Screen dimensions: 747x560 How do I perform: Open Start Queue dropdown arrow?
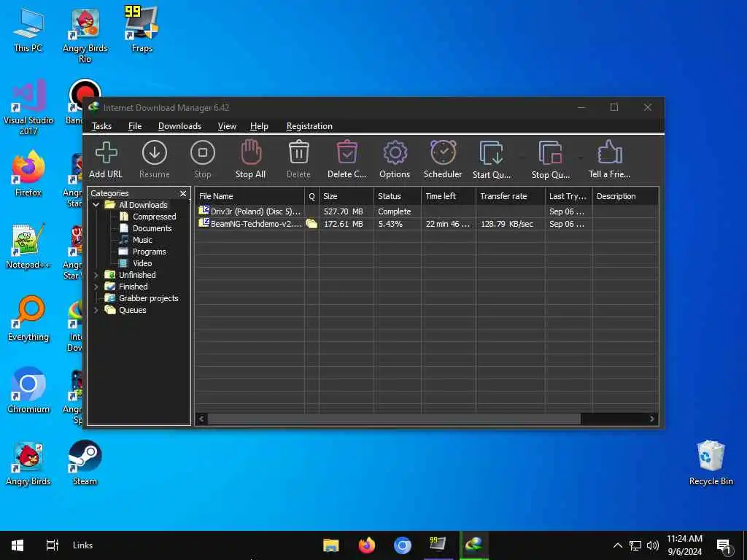coord(521,157)
